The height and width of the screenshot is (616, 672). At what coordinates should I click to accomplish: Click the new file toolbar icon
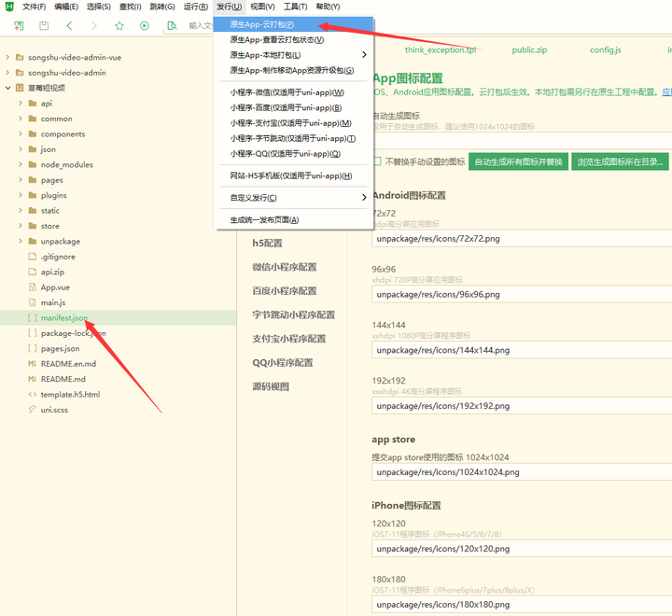[19, 26]
